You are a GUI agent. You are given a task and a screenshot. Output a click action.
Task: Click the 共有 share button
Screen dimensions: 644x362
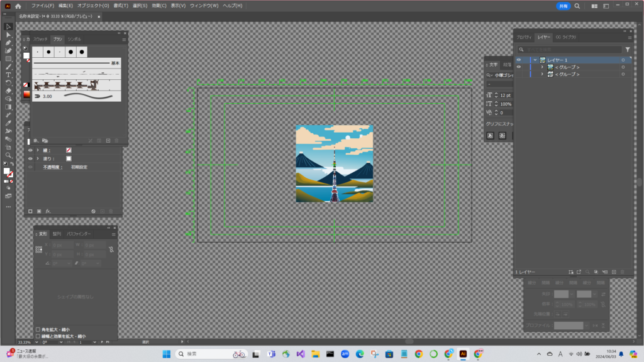coord(563,6)
